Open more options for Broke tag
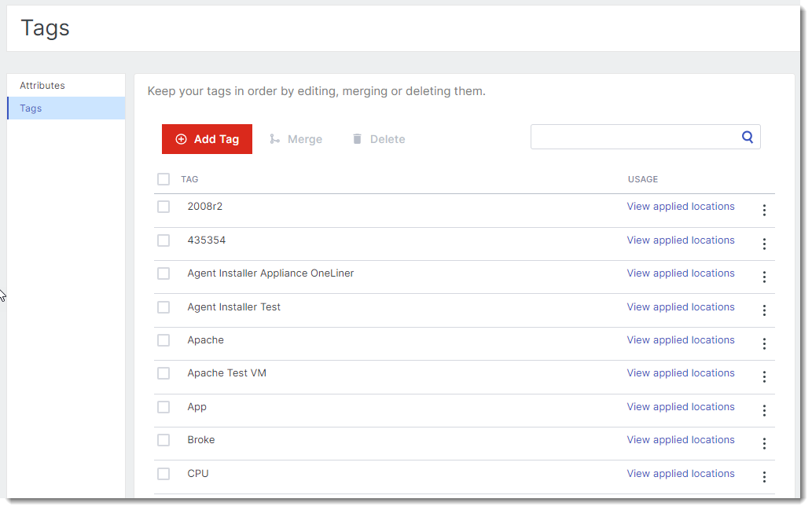 coord(764,443)
